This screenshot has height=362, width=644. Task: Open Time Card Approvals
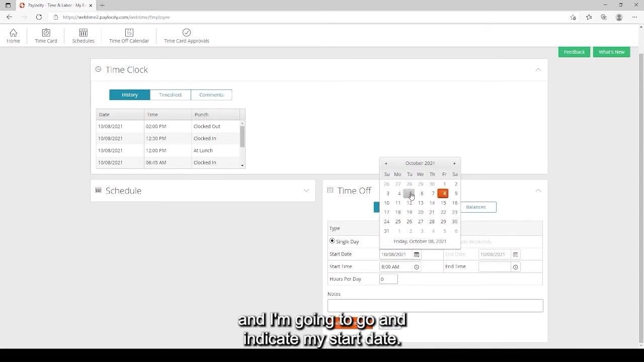(x=186, y=36)
